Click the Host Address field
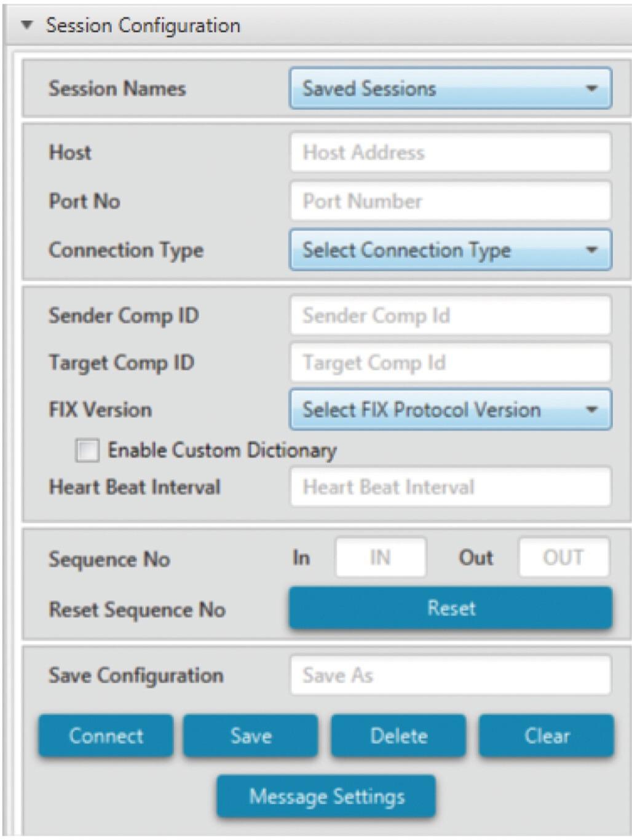 [451, 152]
